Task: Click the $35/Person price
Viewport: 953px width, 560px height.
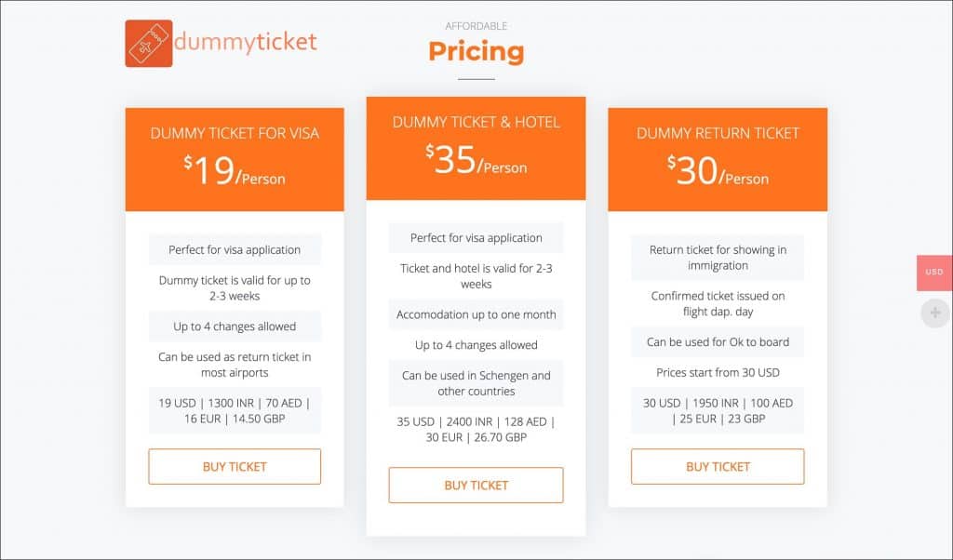Action: tap(476, 160)
